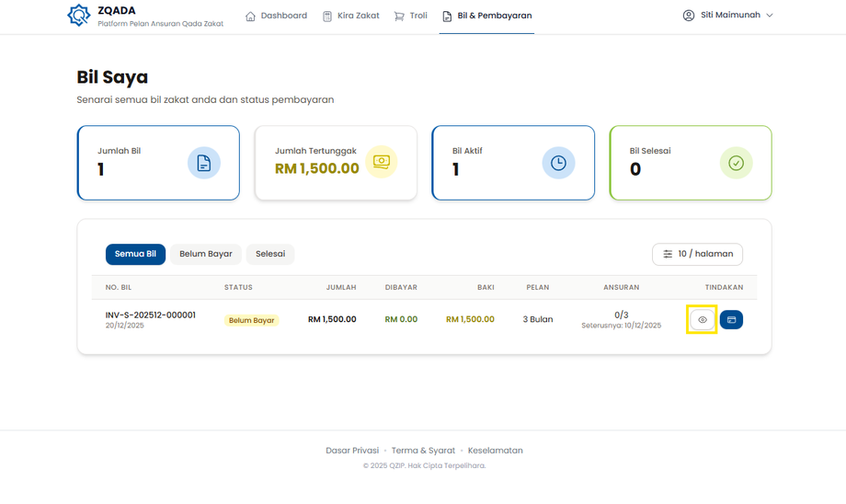Pay the bill using the card icon
The width and height of the screenshot is (846, 504).
click(732, 320)
